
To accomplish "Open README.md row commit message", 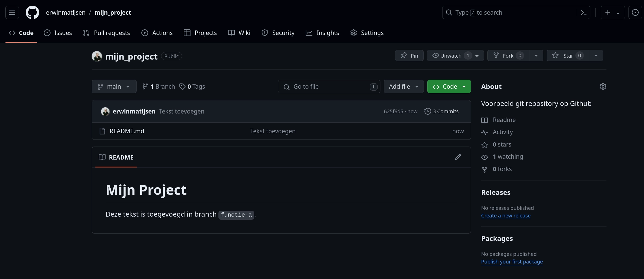I will (273, 131).
